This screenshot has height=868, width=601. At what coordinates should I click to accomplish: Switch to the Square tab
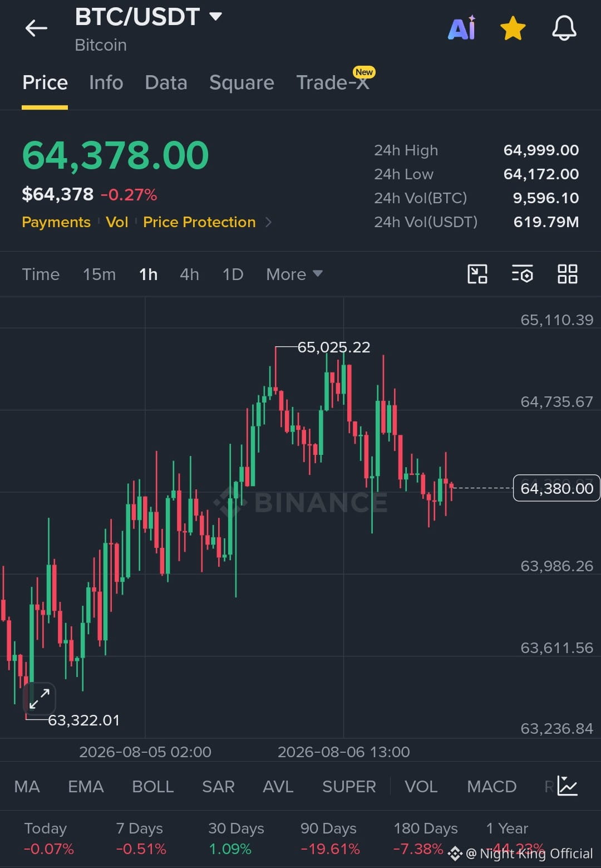[x=242, y=82]
